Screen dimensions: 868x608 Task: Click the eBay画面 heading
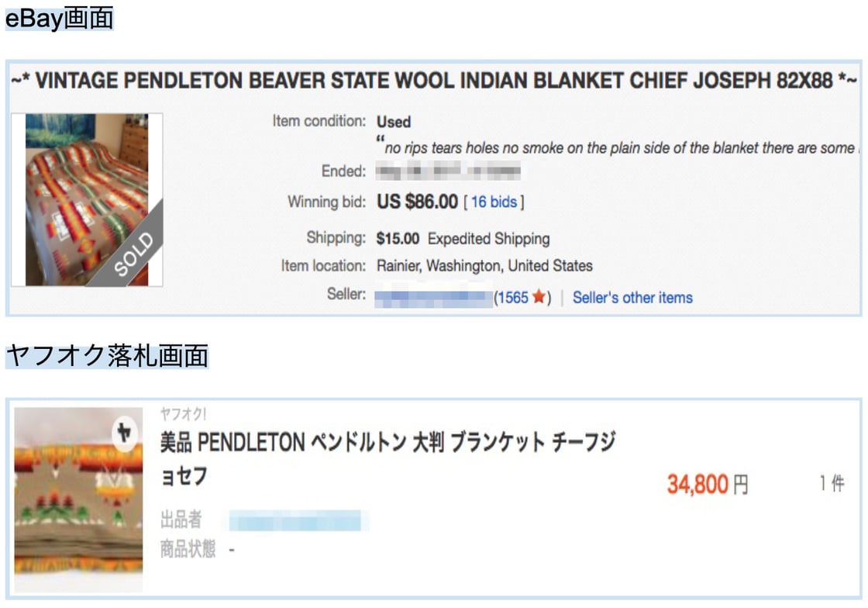click(59, 17)
